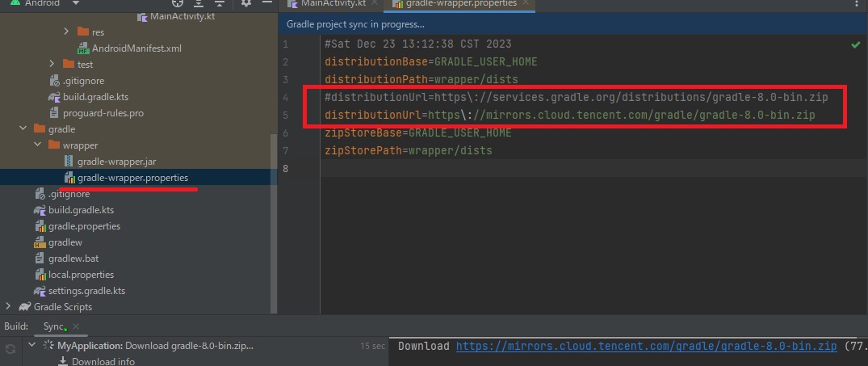This screenshot has width=868, height=366.
Task: Click the green checkmark inspection indicator
Action: pos(855,46)
